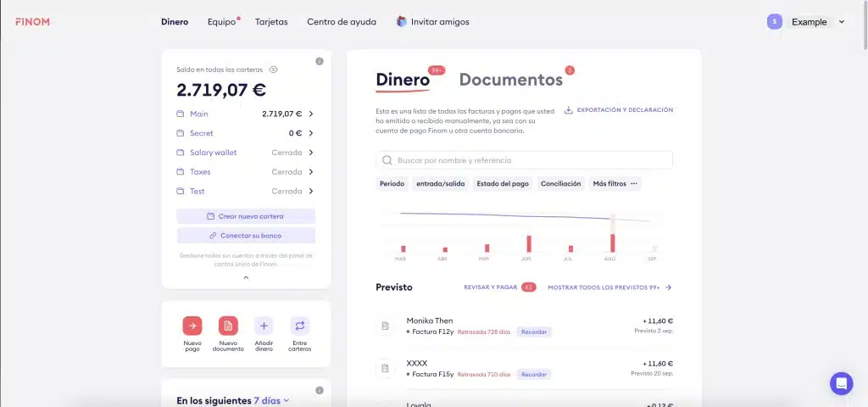This screenshot has height=407, width=868.
Task: Click Añadir dinero plus icon
Action: (264, 326)
